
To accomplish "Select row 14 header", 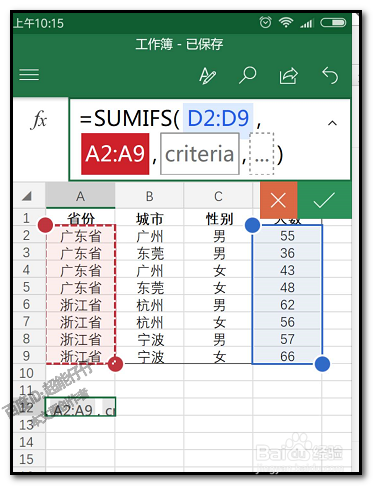I will click(26, 442).
